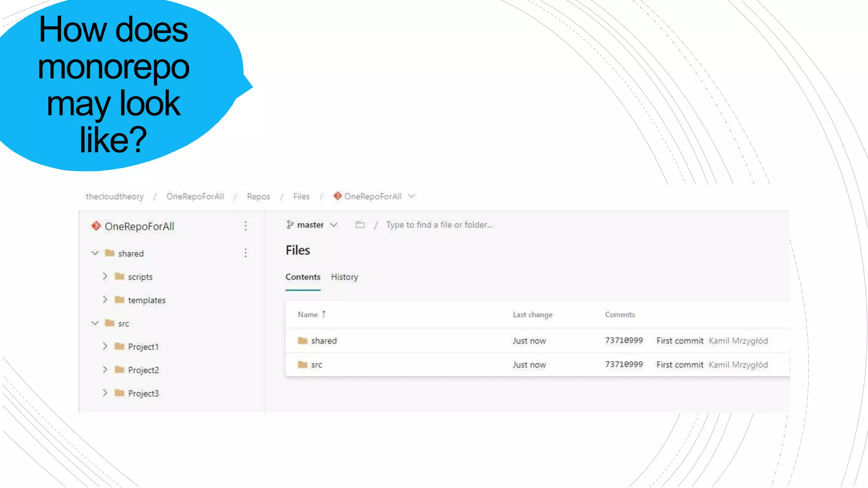868x488 pixels.
Task: Click the repo diamond icon in breadcrumb
Action: 337,196
